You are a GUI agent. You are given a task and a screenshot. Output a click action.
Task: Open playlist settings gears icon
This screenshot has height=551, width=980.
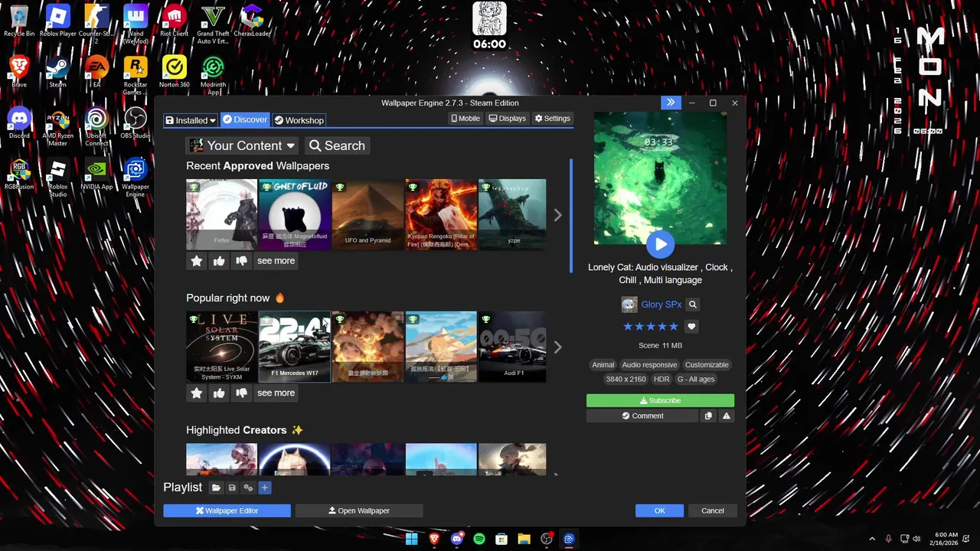pos(248,487)
